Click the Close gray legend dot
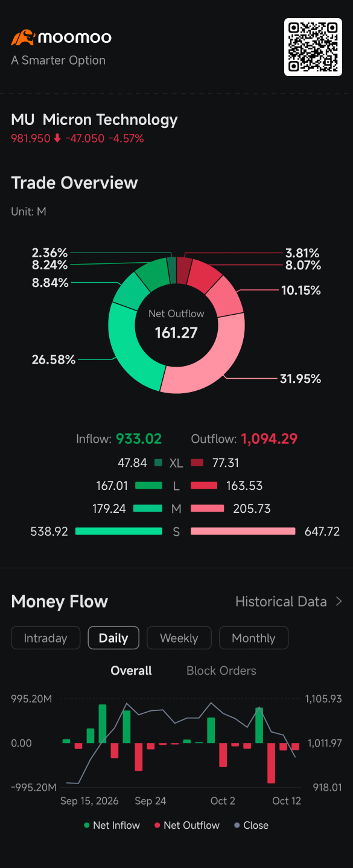The height and width of the screenshot is (868, 353). 237,825
